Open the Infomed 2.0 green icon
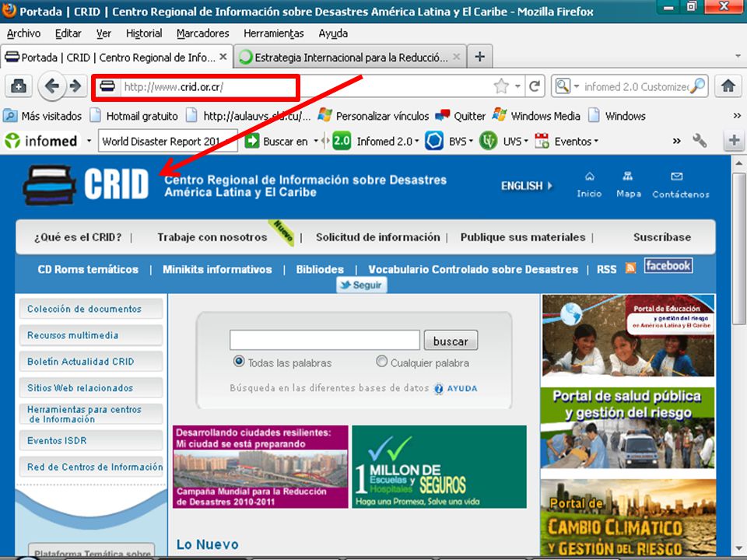The image size is (747, 560). point(341,141)
